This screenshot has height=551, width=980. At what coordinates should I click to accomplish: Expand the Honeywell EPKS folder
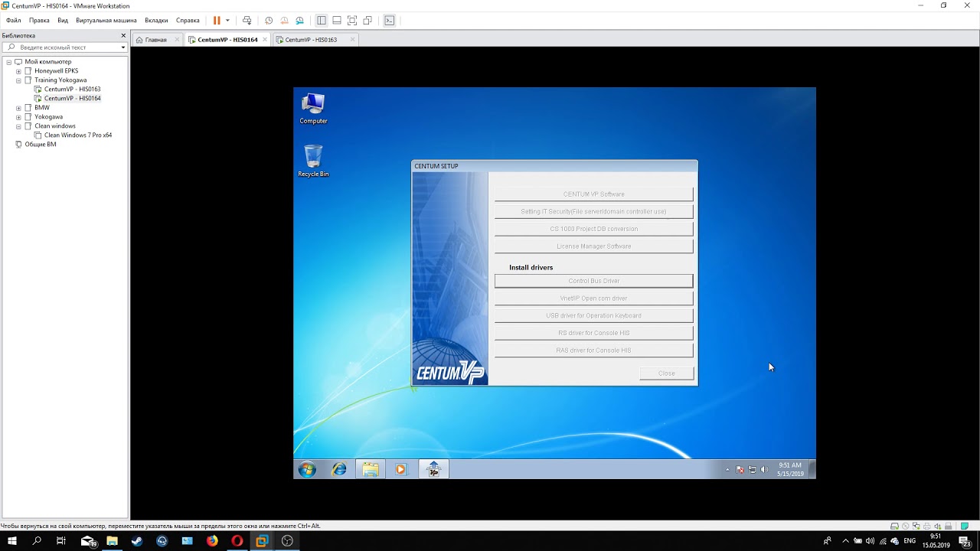coord(18,71)
